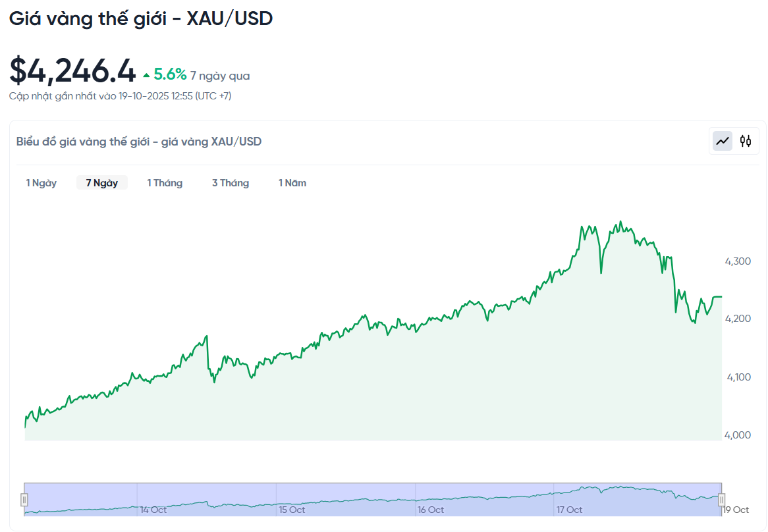Show the 1 Năm price range
Screen dimensions: 768x532
pyautogui.click(x=292, y=183)
